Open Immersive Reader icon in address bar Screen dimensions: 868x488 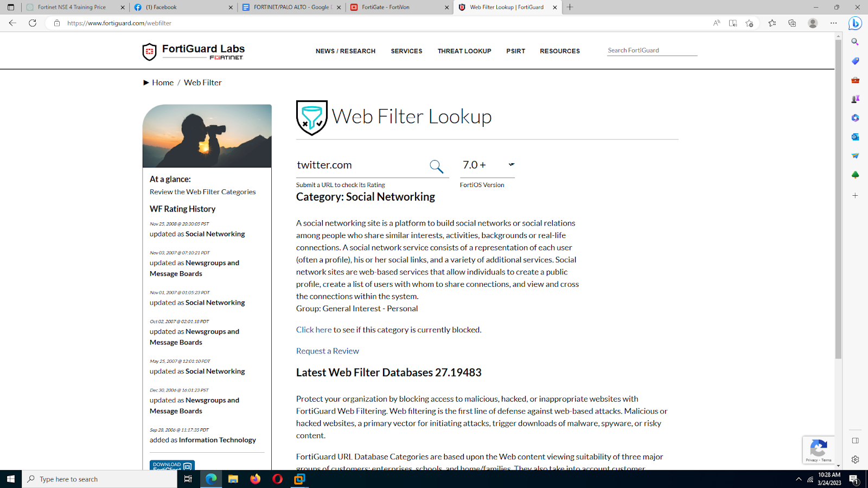point(733,23)
